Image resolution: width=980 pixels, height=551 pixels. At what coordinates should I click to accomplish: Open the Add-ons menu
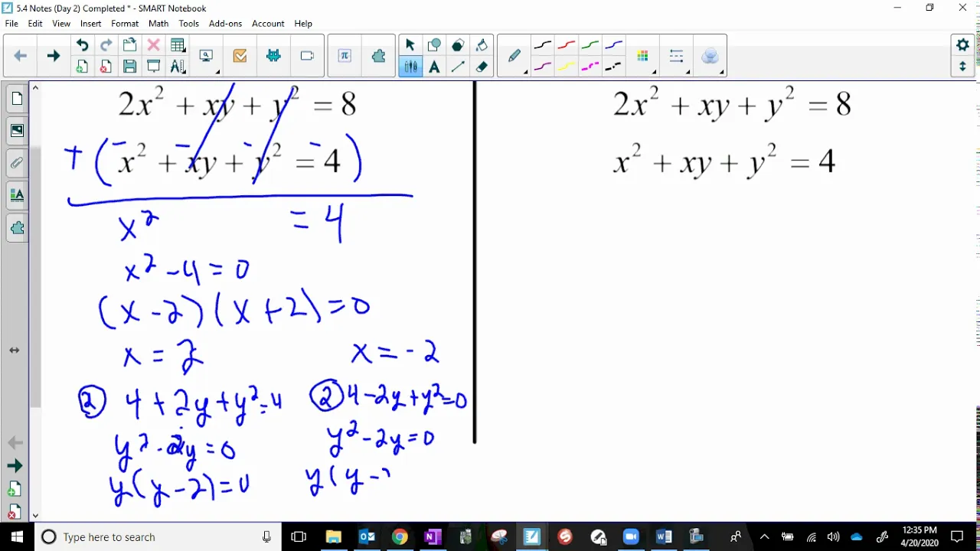(x=225, y=24)
